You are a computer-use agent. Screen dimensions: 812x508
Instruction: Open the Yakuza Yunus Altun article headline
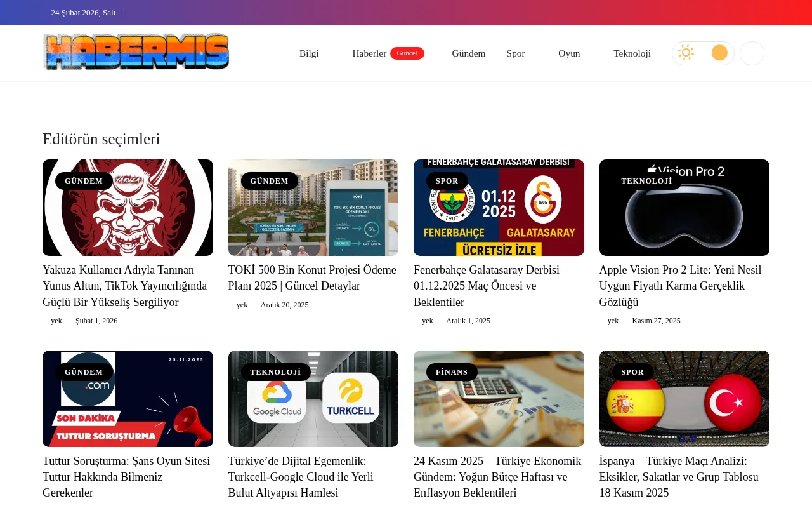click(124, 286)
